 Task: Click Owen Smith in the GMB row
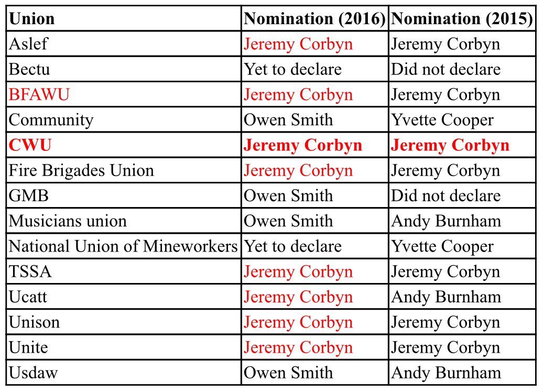[288, 196]
